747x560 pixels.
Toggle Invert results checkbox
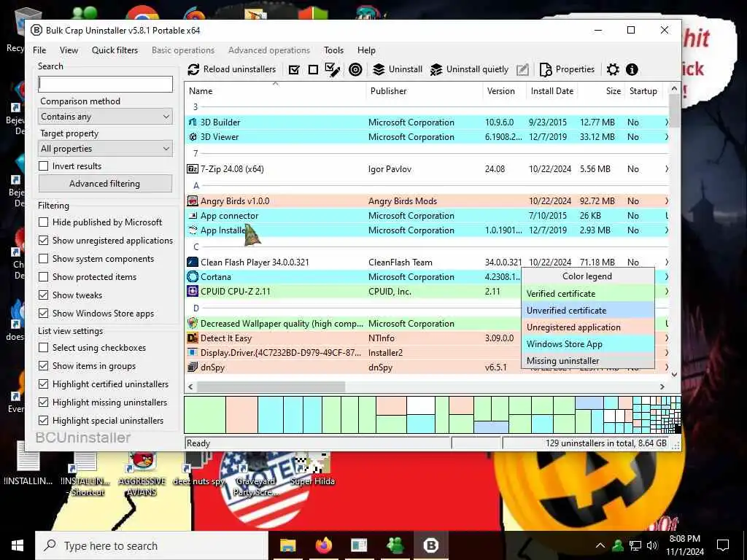(43, 166)
